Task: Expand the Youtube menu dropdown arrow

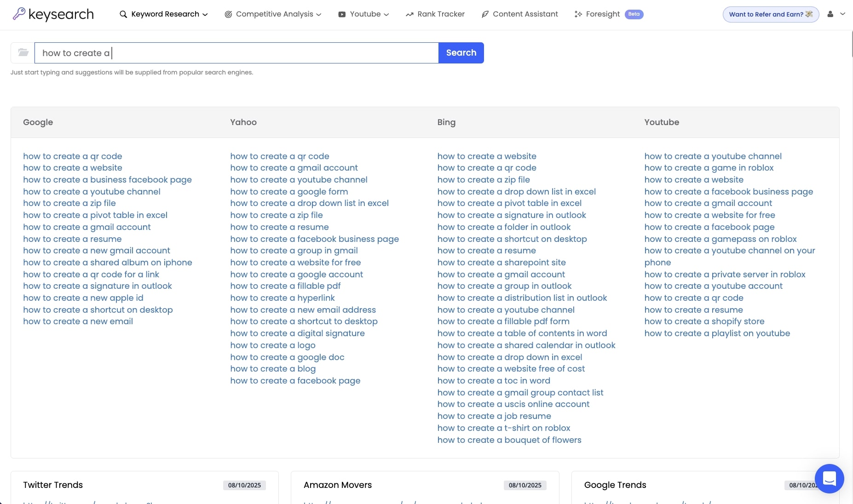Action: click(x=386, y=15)
